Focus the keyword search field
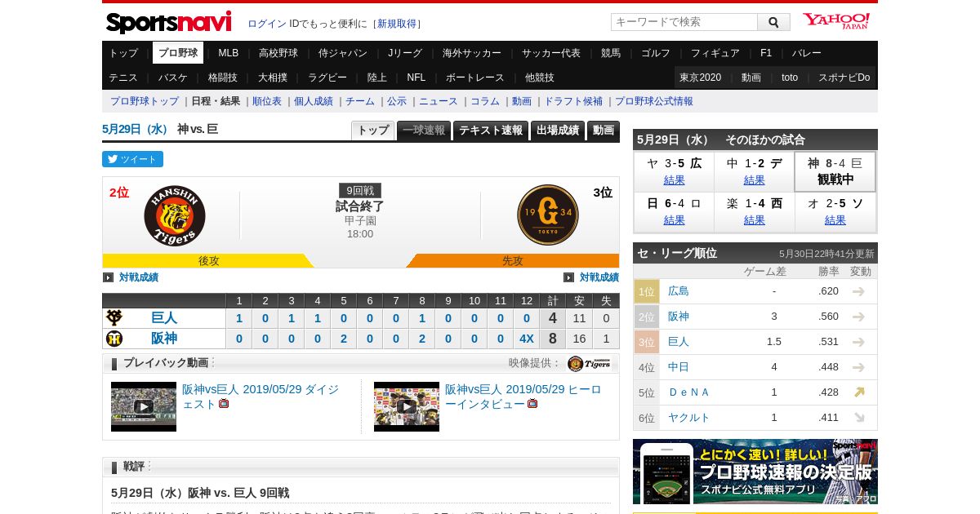This screenshot has height=514, width=980. [684, 22]
